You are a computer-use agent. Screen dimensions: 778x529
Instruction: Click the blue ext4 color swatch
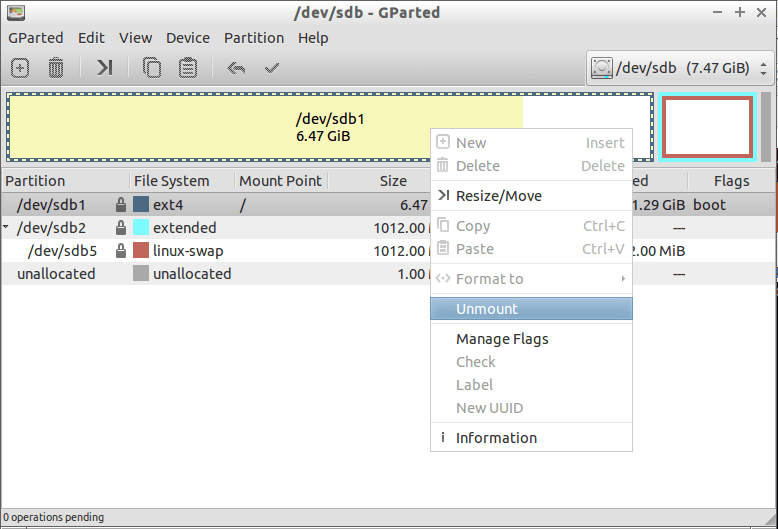coord(141,204)
